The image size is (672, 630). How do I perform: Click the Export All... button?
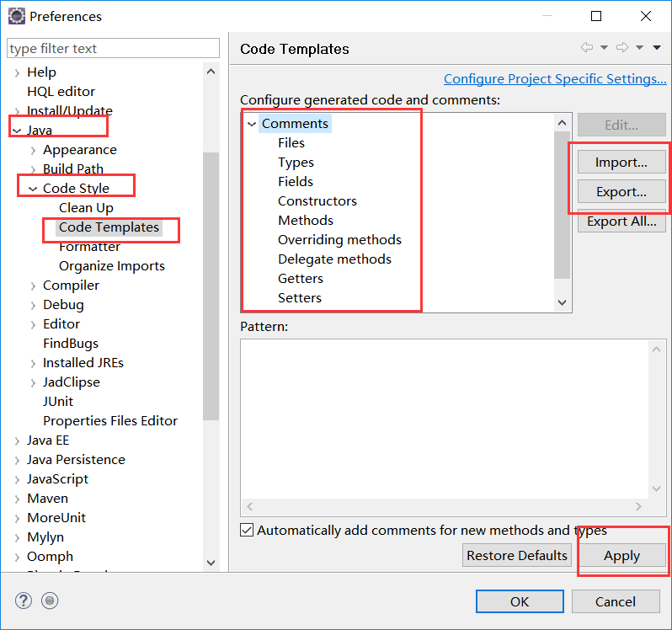pyautogui.click(x=621, y=222)
